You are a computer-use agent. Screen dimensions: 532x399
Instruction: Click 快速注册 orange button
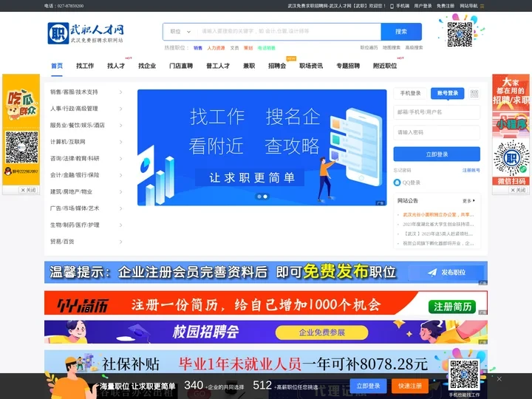[x=410, y=386]
